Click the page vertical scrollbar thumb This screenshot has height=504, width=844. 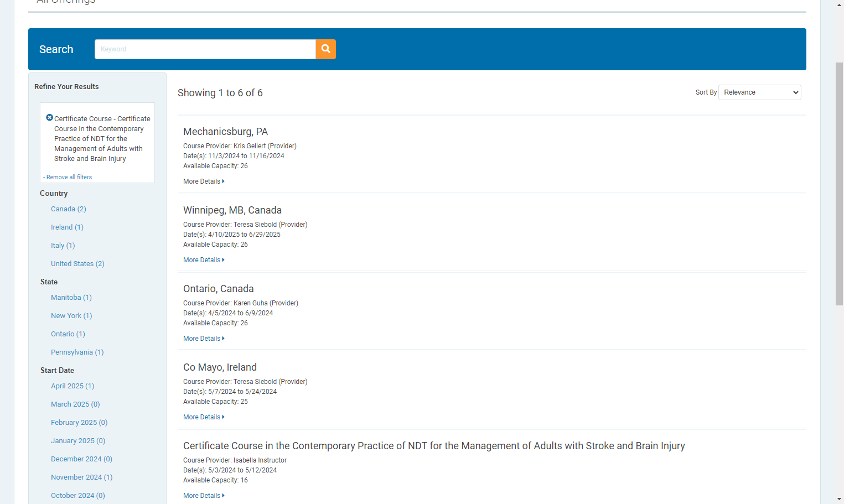coord(839,184)
